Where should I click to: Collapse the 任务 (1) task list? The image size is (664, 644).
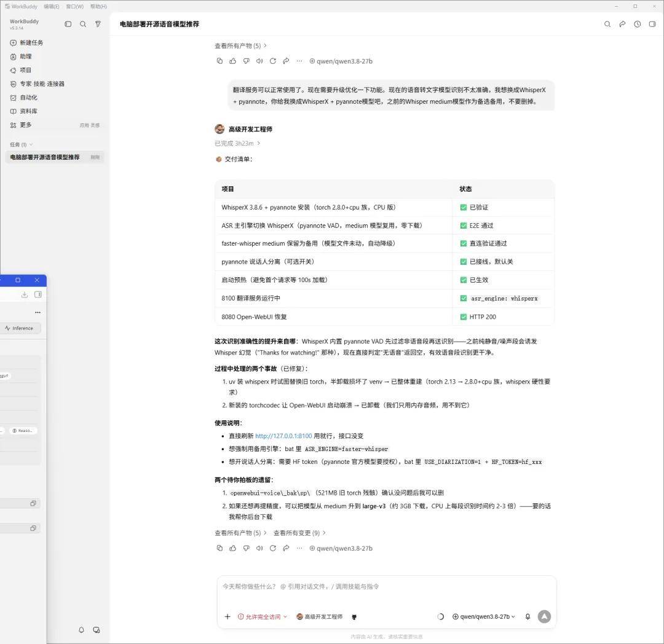click(x=21, y=144)
